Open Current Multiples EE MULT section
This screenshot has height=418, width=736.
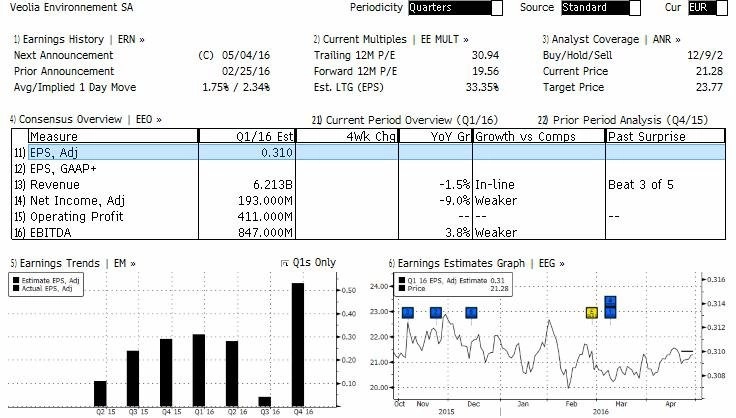pos(391,39)
